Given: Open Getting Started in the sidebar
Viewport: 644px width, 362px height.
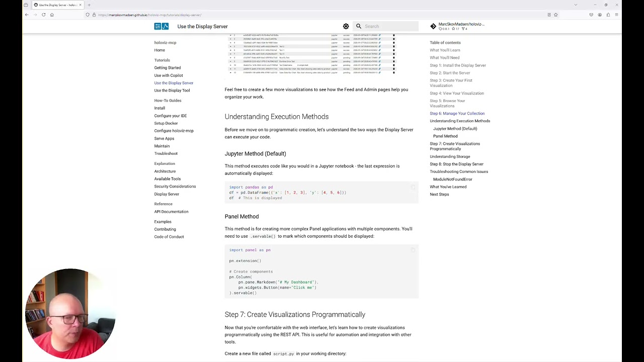Looking at the screenshot, I should [168, 68].
